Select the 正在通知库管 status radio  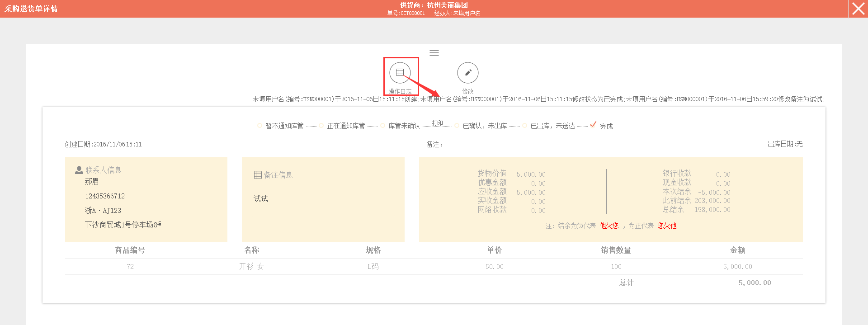pyautogui.click(x=321, y=126)
